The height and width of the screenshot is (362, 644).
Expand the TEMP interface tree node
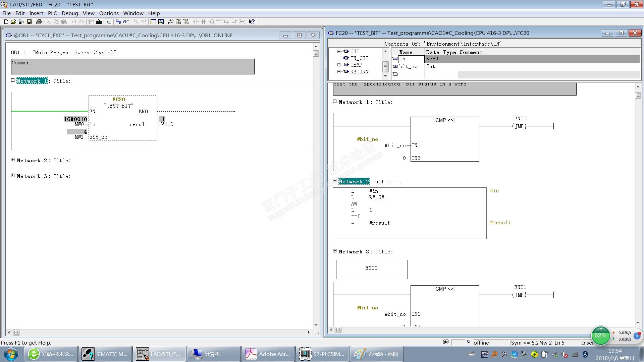339,65
